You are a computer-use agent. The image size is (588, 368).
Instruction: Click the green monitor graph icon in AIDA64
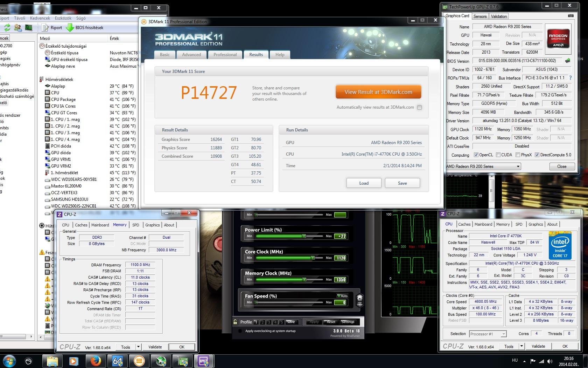[x=29, y=27]
